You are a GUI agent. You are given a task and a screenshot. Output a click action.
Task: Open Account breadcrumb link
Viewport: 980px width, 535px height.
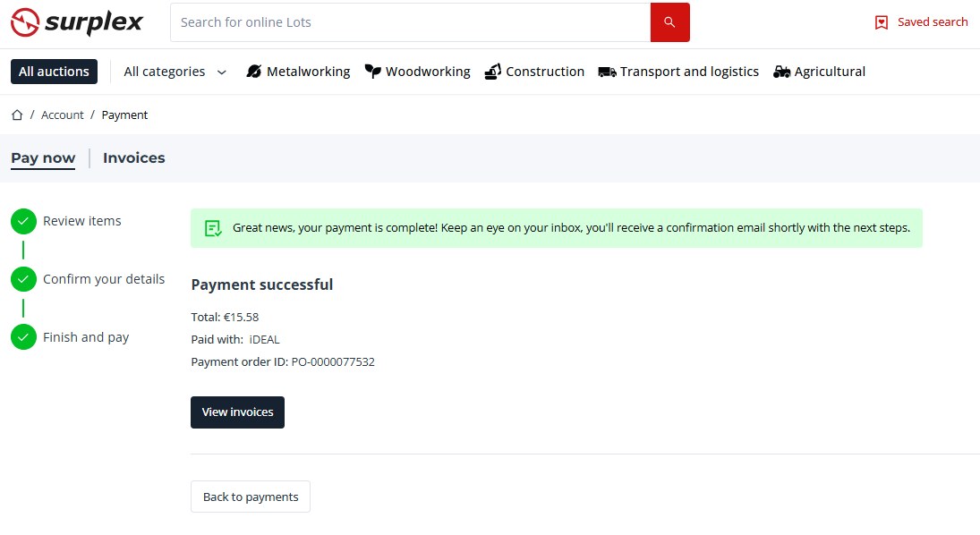click(x=62, y=115)
